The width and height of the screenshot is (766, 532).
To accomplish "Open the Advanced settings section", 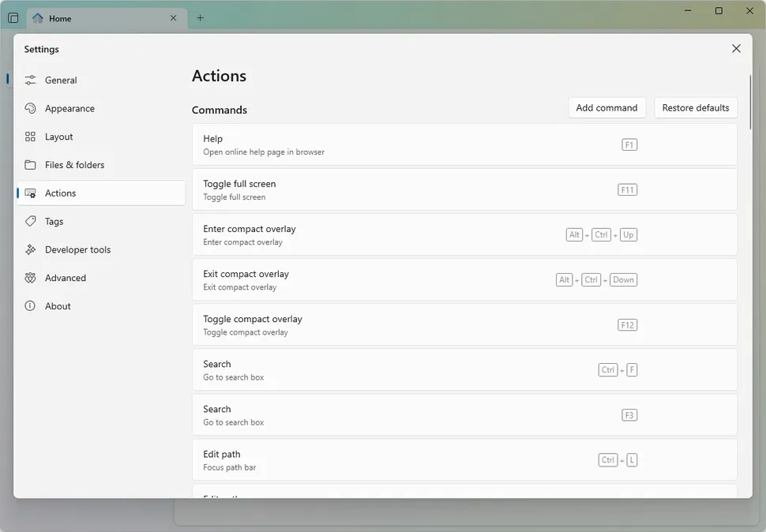I will [x=63, y=277].
